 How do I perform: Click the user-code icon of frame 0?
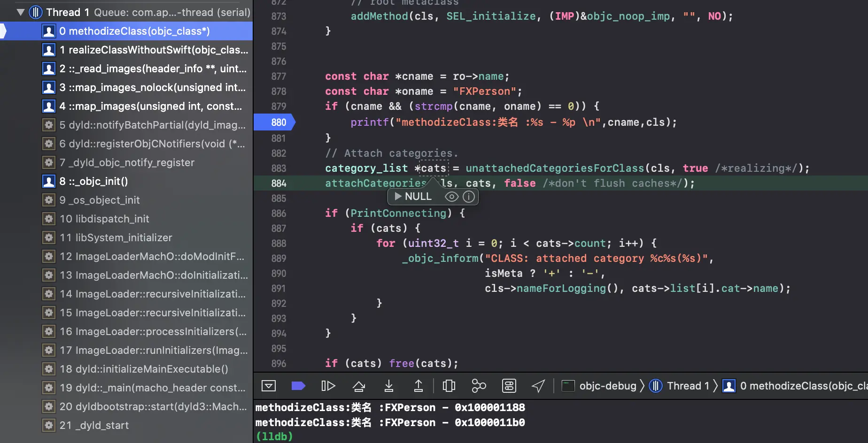point(48,31)
